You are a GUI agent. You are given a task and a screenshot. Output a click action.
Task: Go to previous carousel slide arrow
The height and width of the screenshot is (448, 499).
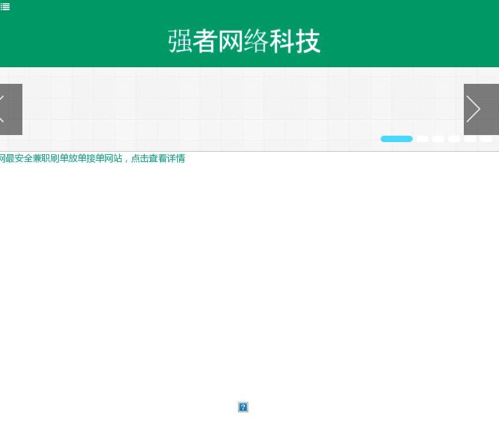(11, 109)
